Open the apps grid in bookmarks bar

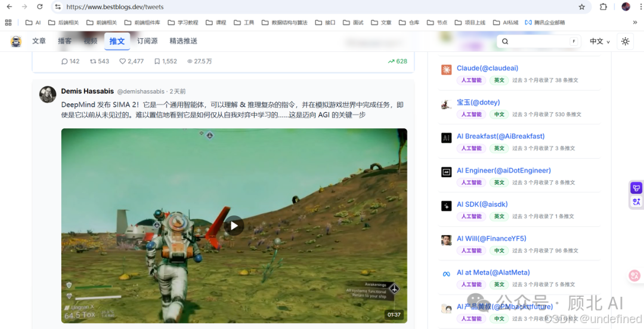click(x=8, y=23)
